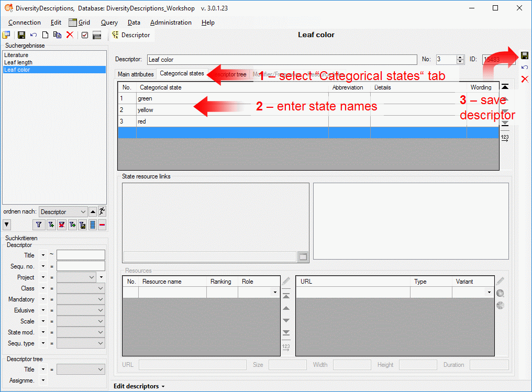Move the state to the top of the list
Screen dimensions: 532x392
tap(505, 87)
